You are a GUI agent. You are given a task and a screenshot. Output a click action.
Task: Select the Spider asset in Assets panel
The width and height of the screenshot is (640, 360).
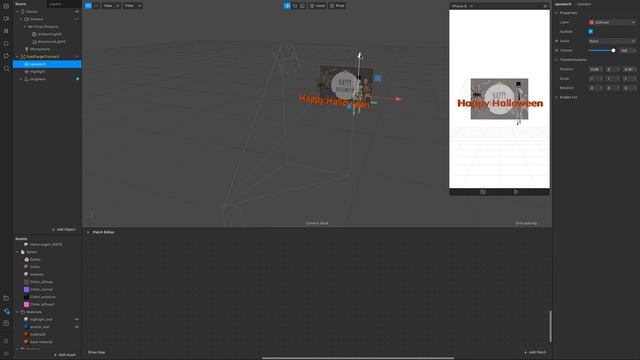36,260
